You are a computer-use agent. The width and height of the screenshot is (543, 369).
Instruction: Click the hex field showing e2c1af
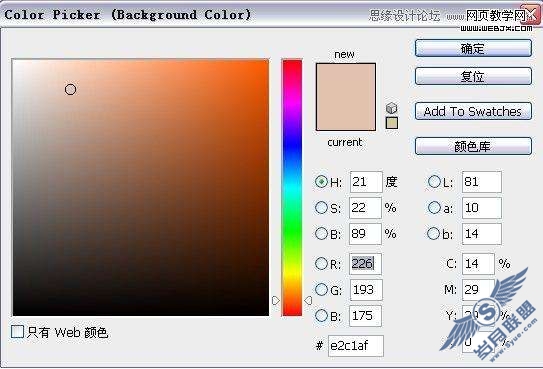(356, 345)
